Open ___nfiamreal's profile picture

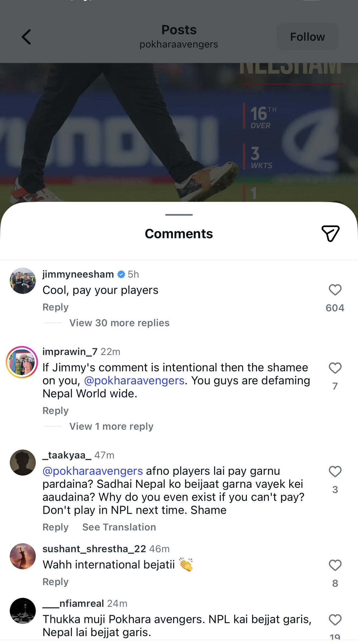(x=23, y=611)
